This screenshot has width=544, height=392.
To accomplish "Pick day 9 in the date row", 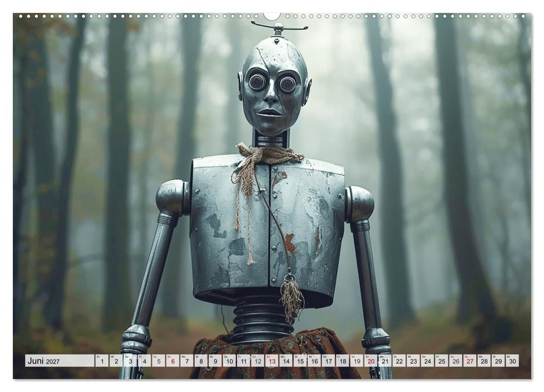I will [x=216, y=361].
